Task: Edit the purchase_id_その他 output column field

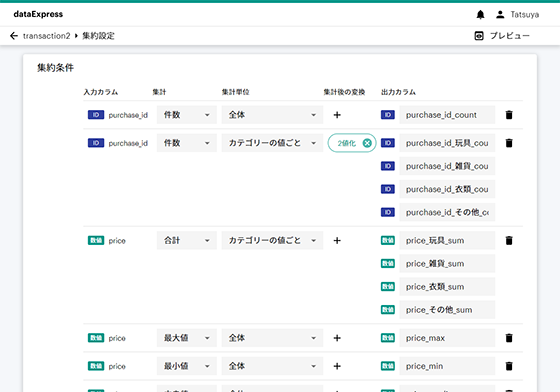Action: [x=447, y=212]
